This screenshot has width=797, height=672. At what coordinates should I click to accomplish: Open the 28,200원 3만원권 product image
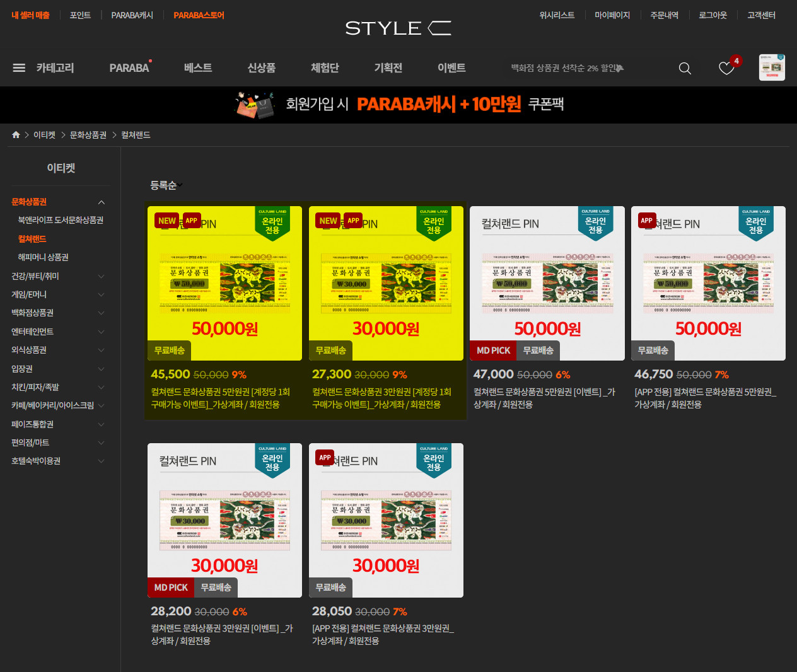[x=224, y=520]
